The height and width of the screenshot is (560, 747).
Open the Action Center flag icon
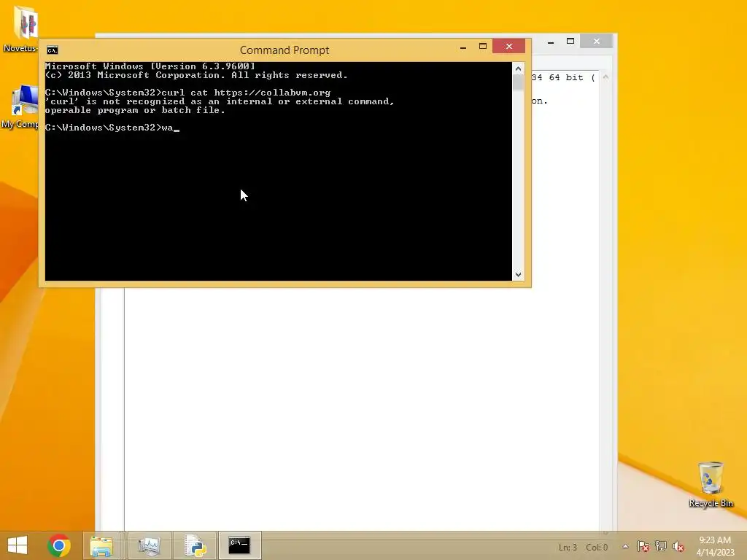coord(643,547)
